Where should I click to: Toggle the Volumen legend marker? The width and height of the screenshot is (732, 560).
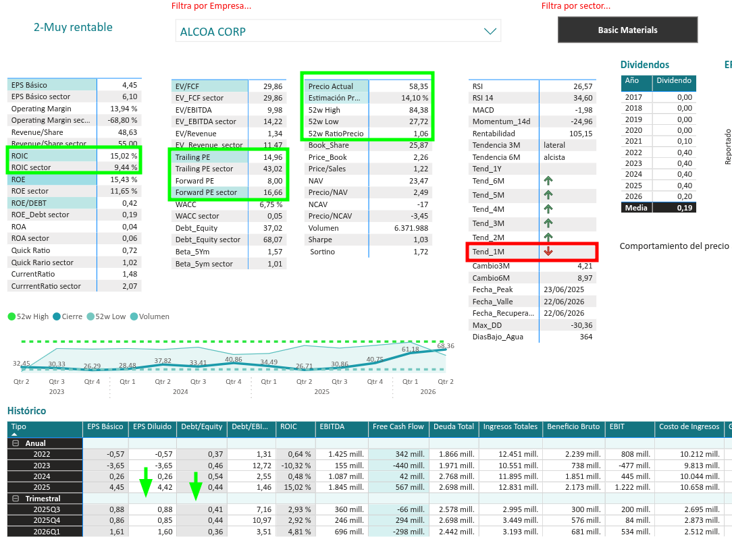[134, 316]
